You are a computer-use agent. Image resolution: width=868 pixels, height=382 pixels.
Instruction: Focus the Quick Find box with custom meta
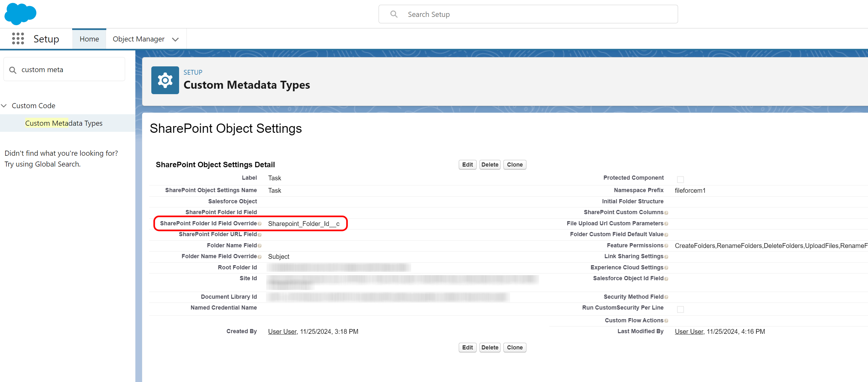(64, 69)
